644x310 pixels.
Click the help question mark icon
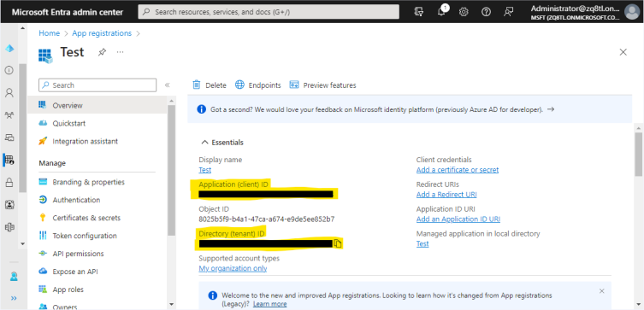487,12
